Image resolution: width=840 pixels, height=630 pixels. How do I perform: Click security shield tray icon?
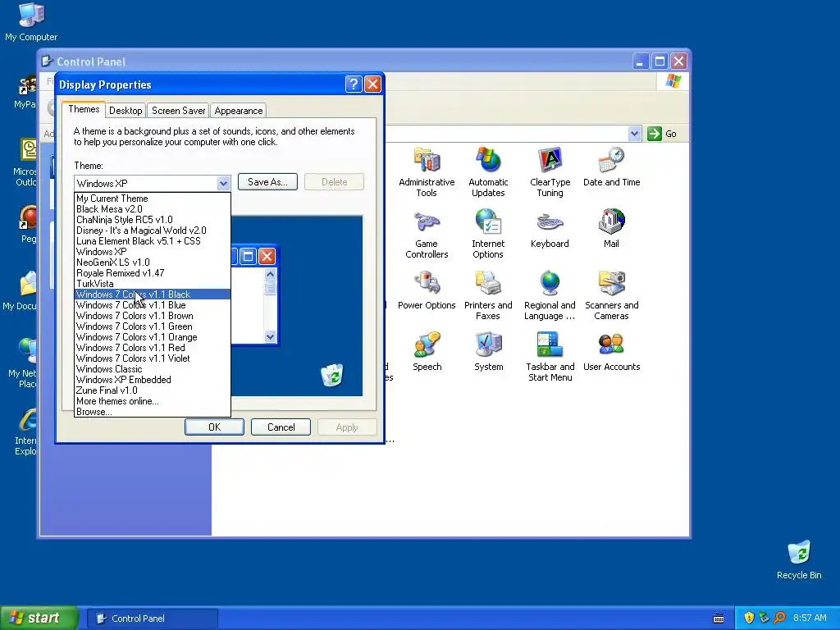749,618
